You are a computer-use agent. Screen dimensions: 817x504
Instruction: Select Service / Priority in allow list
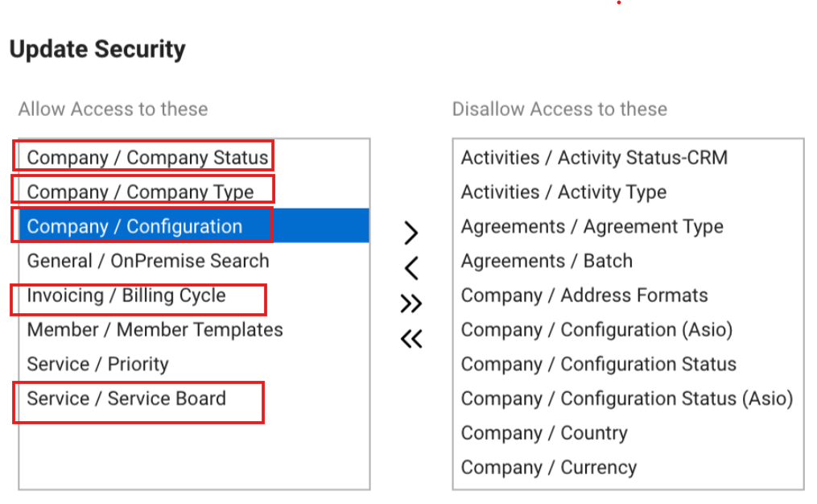point(97,364)
